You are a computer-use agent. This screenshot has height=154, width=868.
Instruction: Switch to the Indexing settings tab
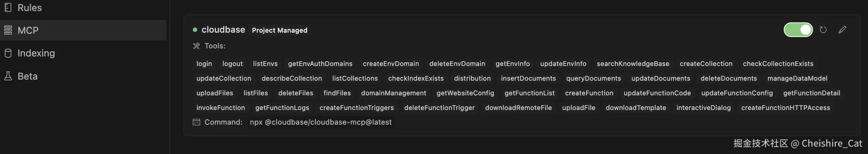pos(36,53)
